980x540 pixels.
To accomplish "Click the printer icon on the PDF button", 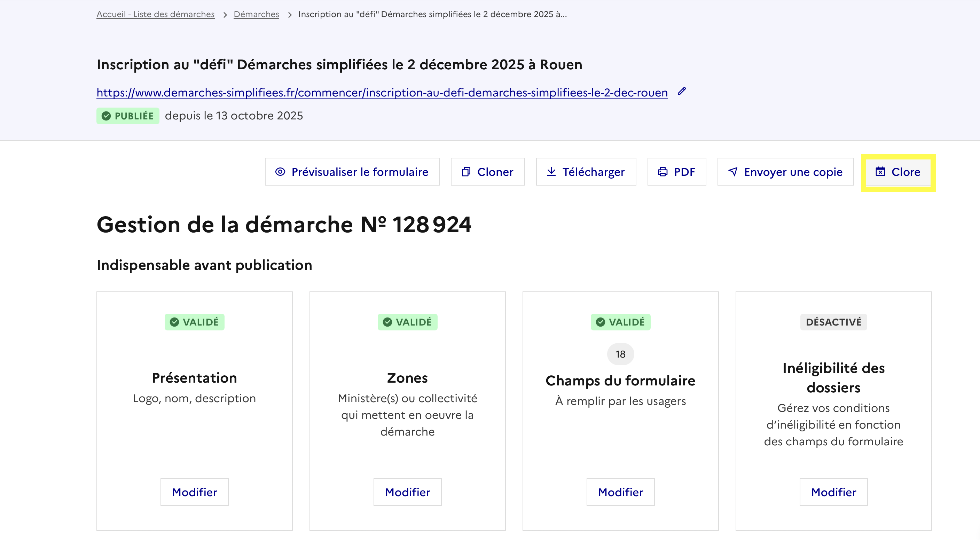I will click(663, 172).
